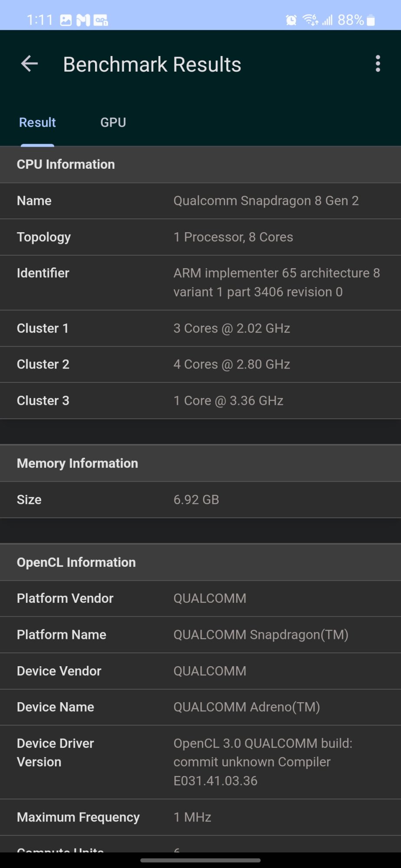
Task: Tap the Maximum Frequency row
Action: pyautogui.click(x=200, y=817)
